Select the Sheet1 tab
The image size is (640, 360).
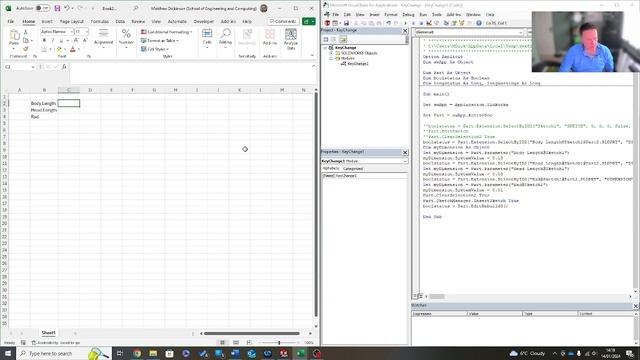pyautogui.click(x=48, y=333)
